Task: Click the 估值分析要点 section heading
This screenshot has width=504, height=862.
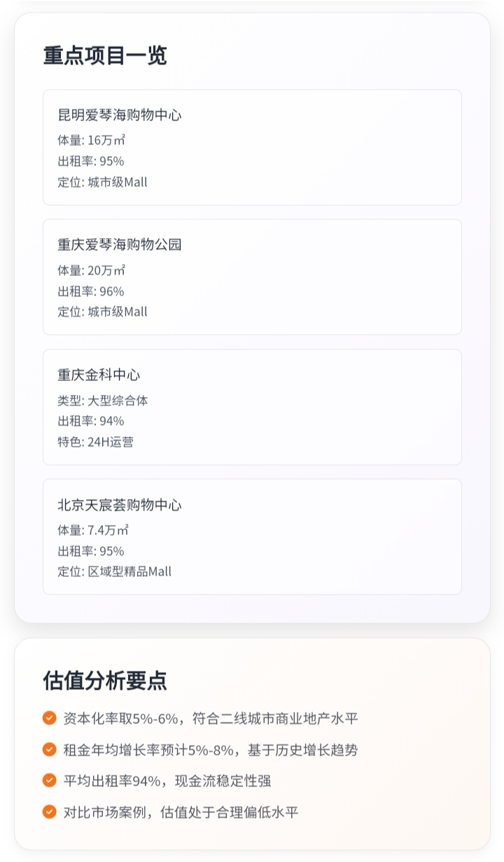Action: click(105, 680)
